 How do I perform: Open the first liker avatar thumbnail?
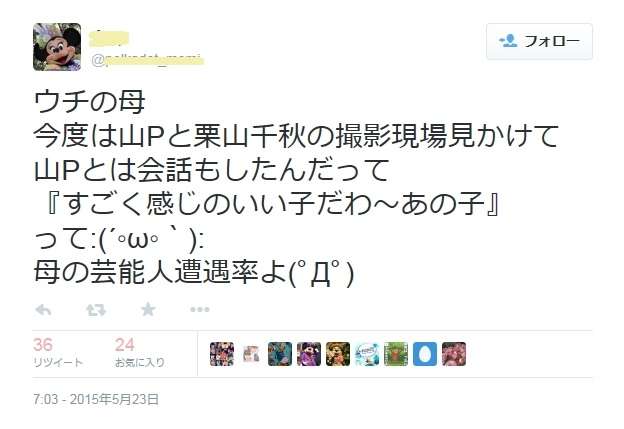click(x=222, y=354)
